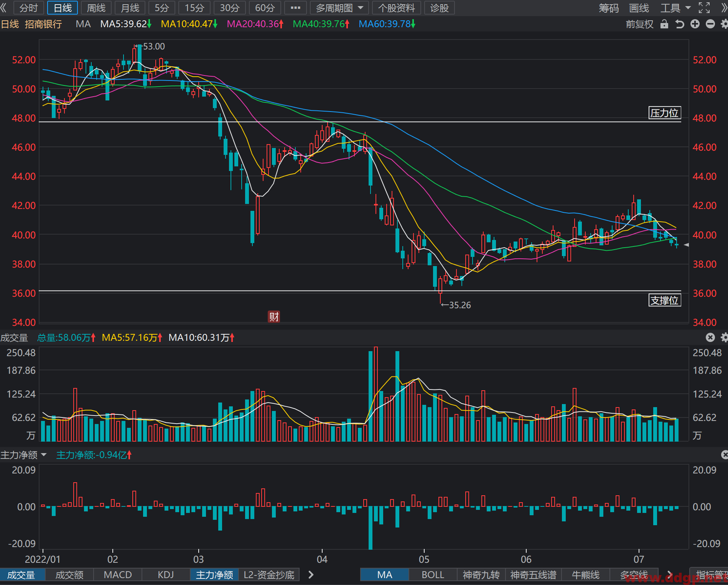The image size is (728, 585).
Task: Enable the MACD sub-indicator
Action: click(x=118, y=575)
